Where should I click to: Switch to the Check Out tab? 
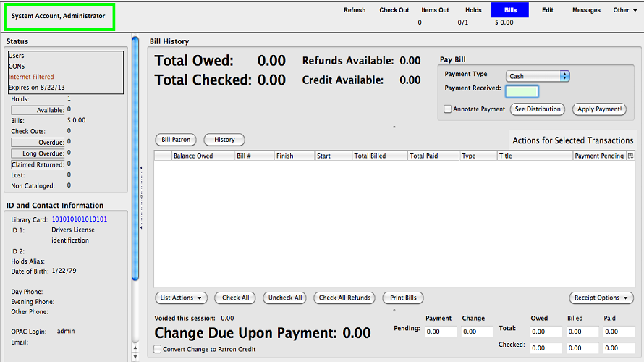pyautogui.click(x=394, y=10)
